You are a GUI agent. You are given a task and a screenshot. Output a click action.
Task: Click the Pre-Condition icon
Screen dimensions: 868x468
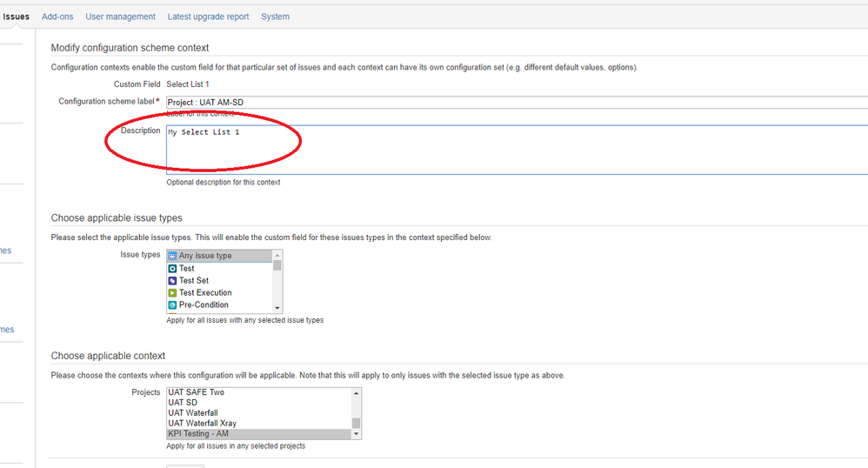pos(172,305)
